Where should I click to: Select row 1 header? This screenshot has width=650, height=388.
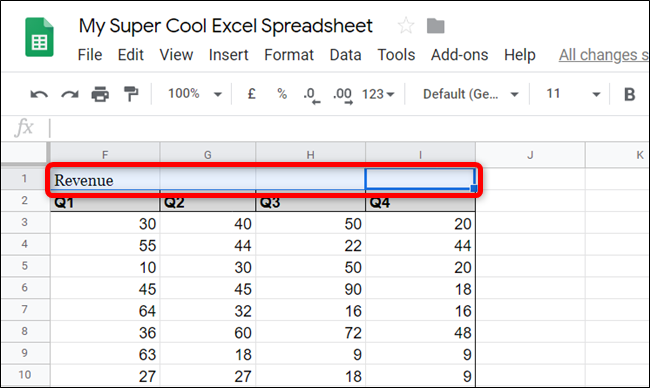point(24,179)
